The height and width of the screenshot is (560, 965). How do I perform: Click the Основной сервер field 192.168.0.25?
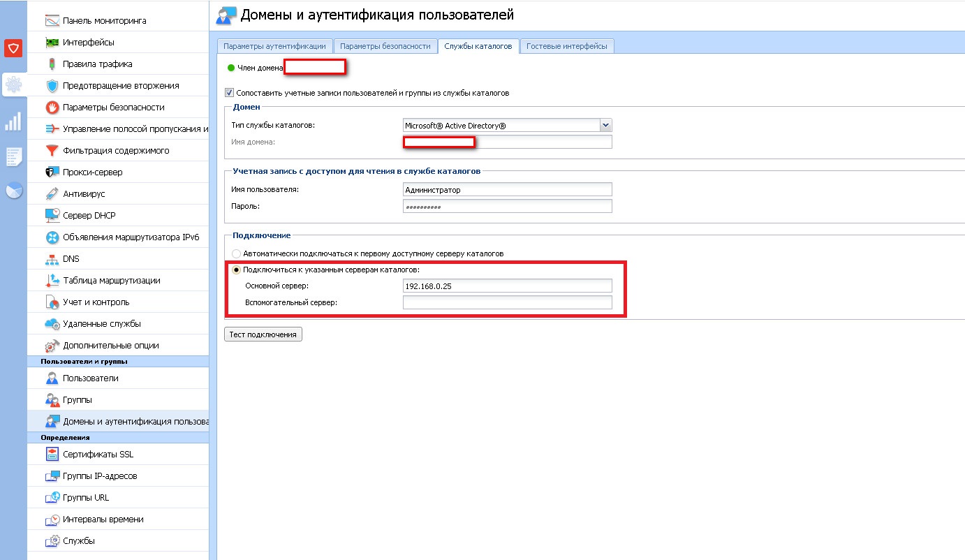508,286
